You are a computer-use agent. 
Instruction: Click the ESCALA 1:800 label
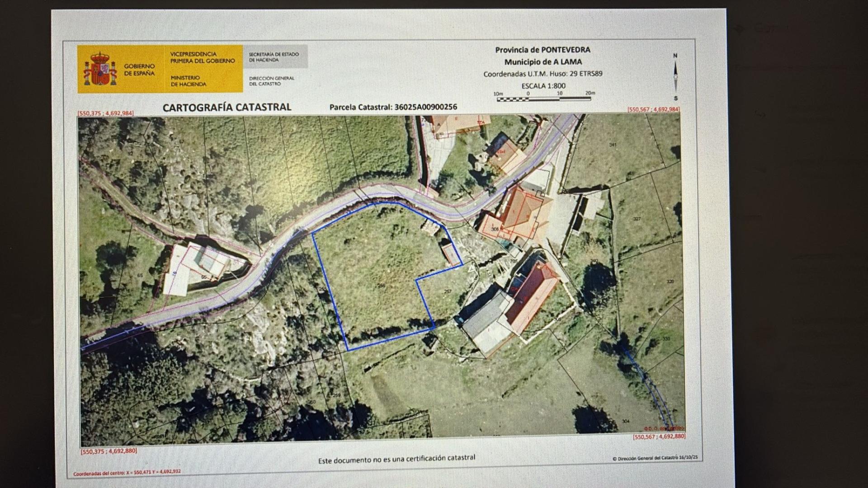click(543, 85)
